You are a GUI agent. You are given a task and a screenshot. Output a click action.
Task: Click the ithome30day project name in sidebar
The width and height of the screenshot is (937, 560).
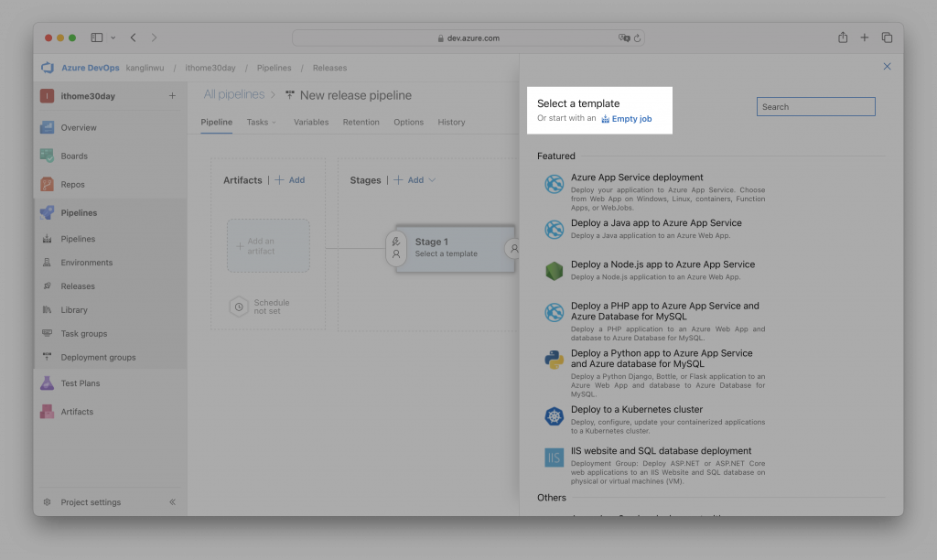(88, 96)
